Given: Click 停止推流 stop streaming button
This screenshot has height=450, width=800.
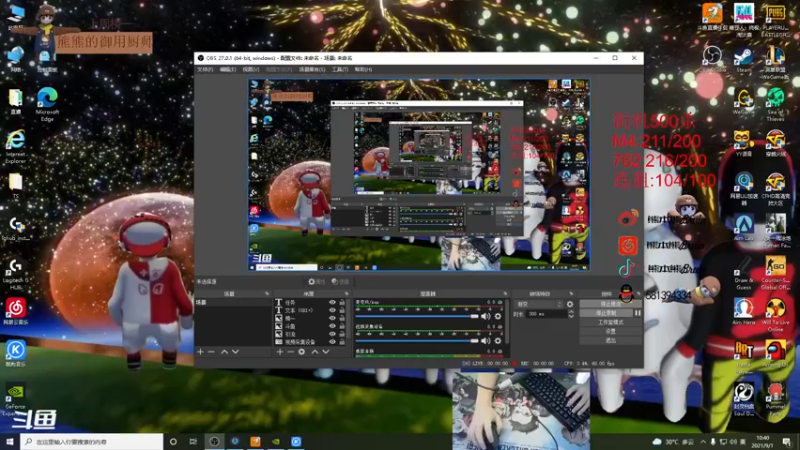Looking at the screenshot, I should 610,304.
